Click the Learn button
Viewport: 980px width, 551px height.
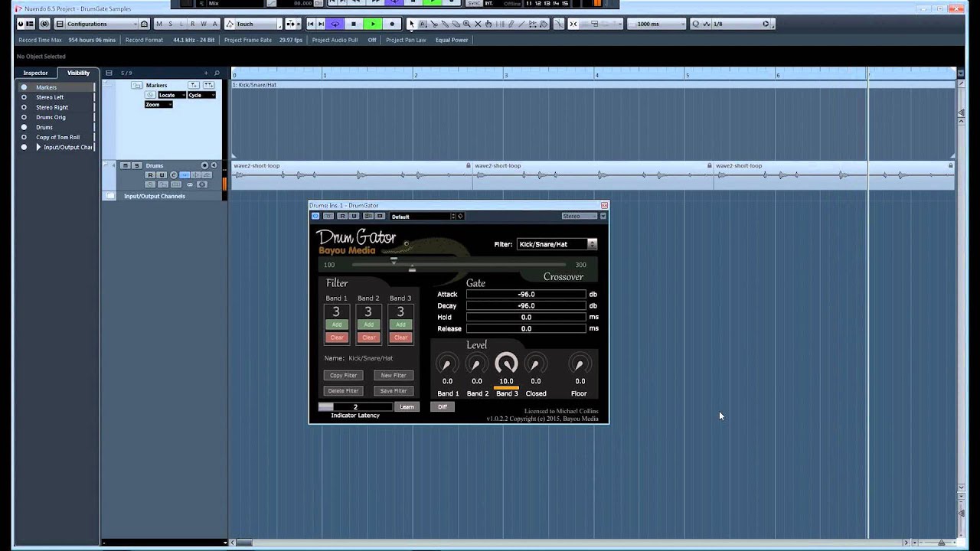(407, 406)
